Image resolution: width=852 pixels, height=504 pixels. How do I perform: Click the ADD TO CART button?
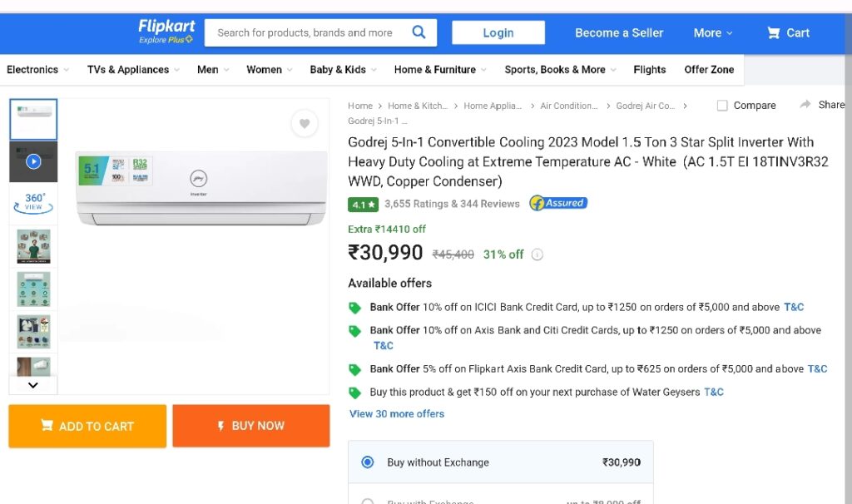click(87, 426)
